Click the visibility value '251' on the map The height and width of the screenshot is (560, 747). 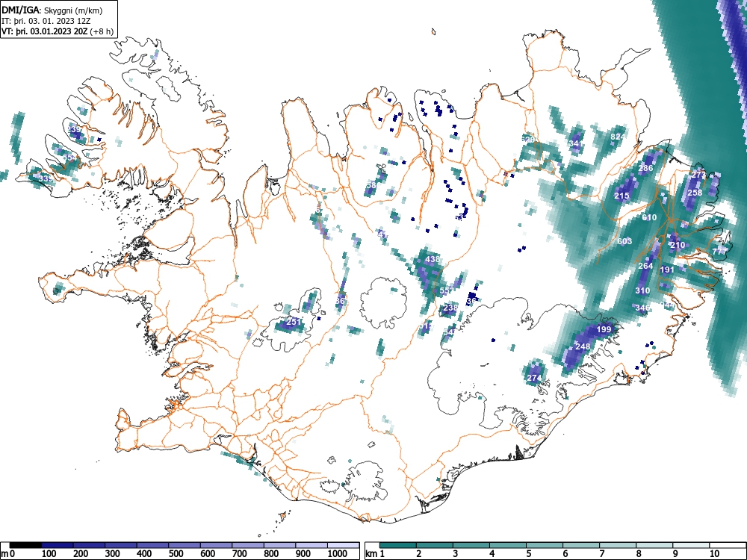[x=294, y=321]
